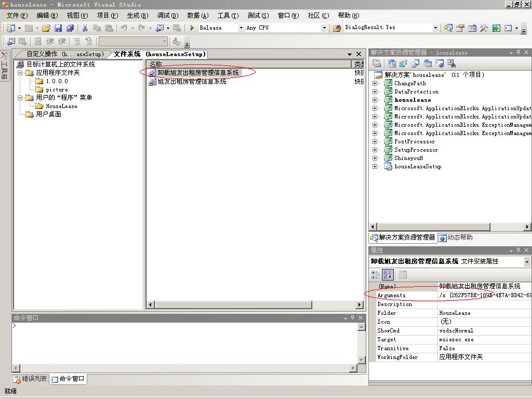Open Registry Editor icon in Solution Explorer
The width and height of the screenshot is (532, 399).
coord(403,63)
